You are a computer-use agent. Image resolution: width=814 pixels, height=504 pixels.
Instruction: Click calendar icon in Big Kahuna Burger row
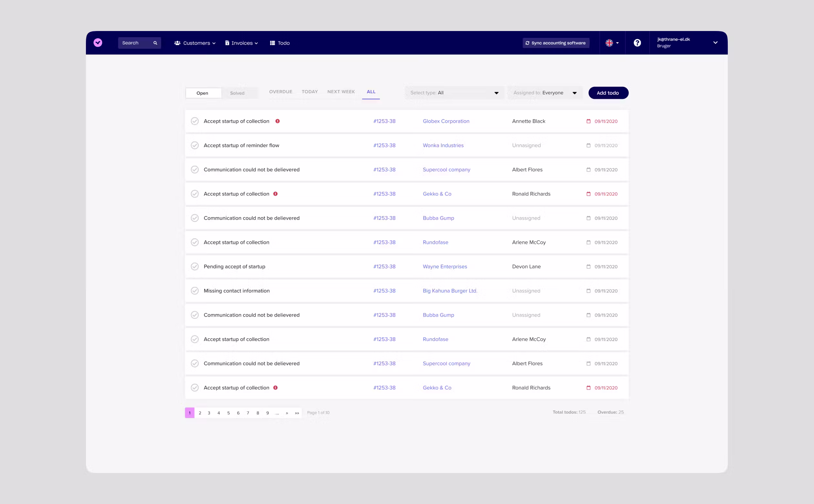point(589,291)
